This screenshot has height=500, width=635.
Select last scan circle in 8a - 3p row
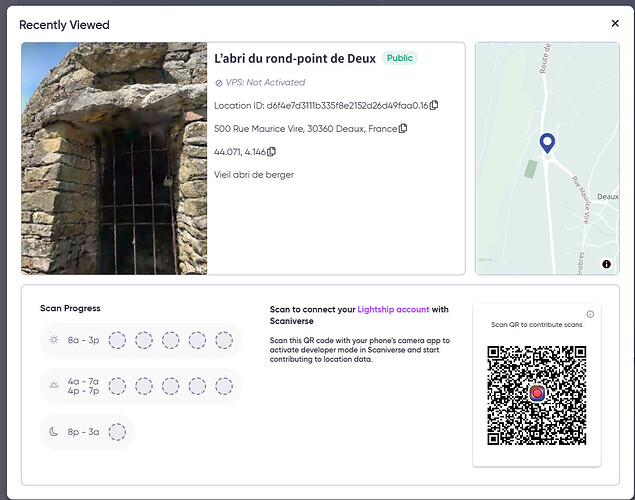coord(224,340)
